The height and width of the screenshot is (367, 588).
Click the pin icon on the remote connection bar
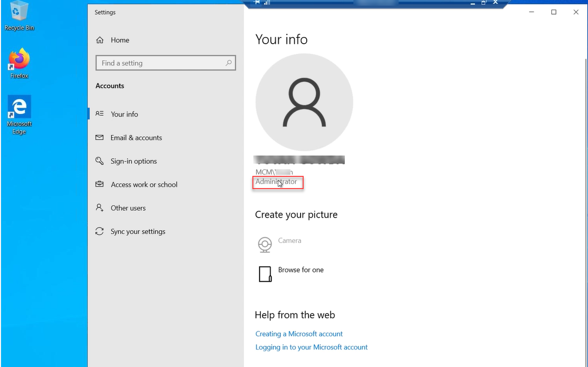pos(257,2)
